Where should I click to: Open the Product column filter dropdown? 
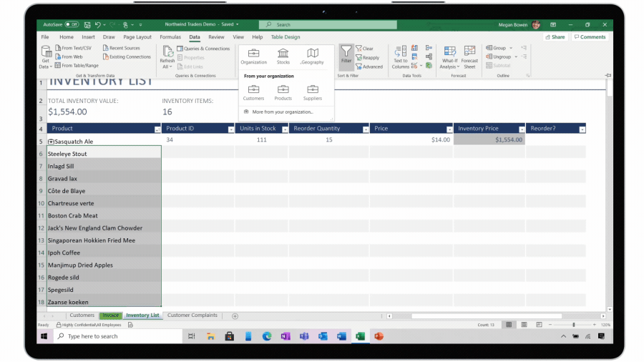click(x=157, y=129)
